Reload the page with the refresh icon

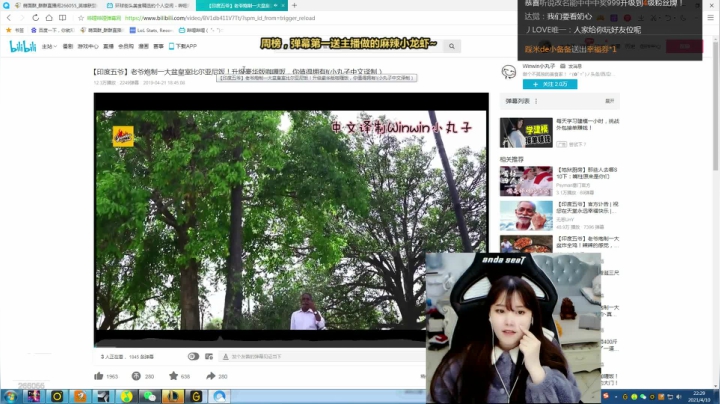pos(35,18)
